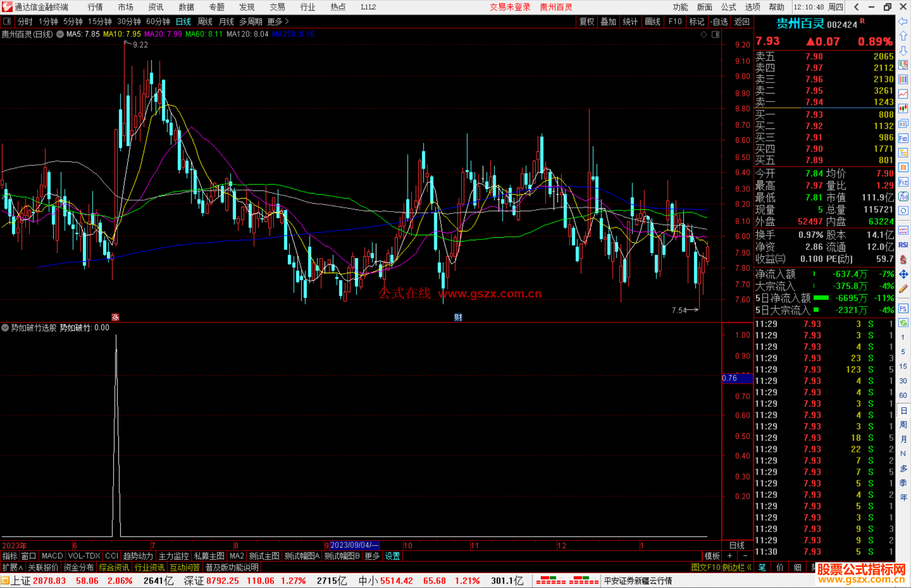911x588 pixels.
Task: Click the 图文F10 link
Action: (x=705, y=567)
